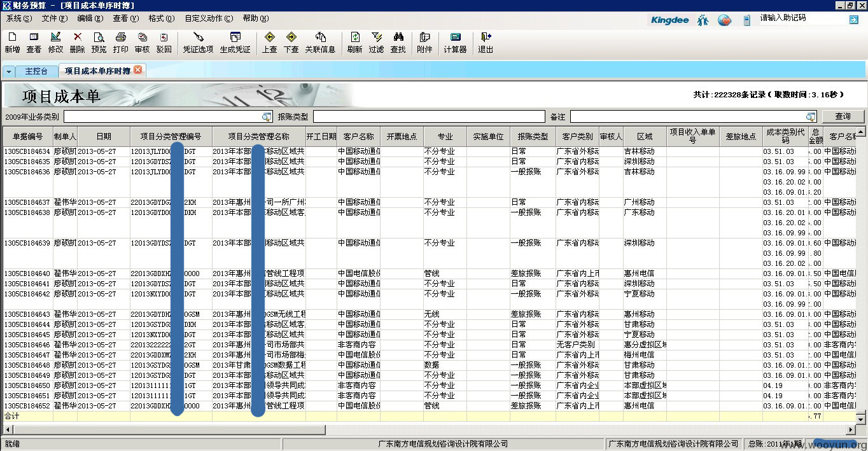This screenshot has height=451, width=868.
Task: Switch to the 主控台 tab
Action: [36, 71]
